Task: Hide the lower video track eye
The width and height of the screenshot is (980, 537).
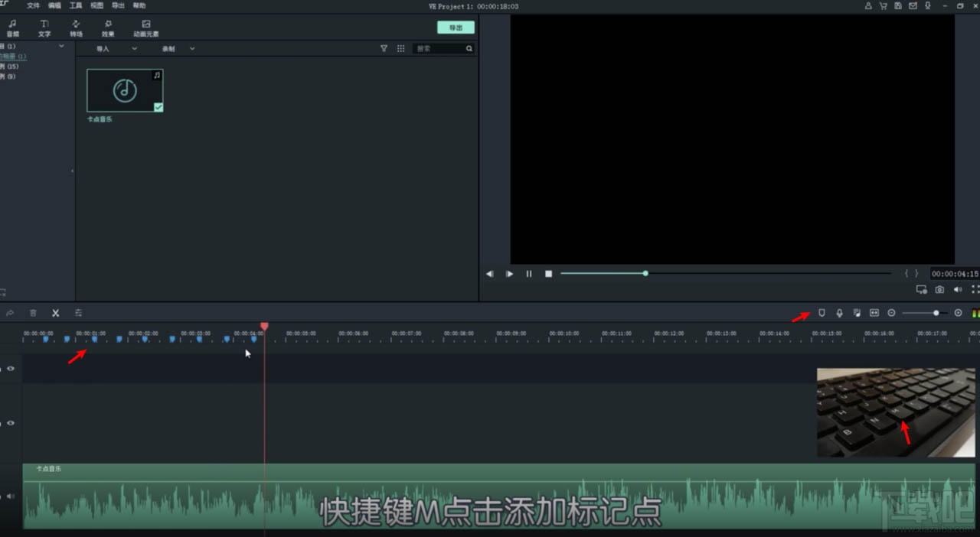Action: pyautogui.click(x=11, y=423)
